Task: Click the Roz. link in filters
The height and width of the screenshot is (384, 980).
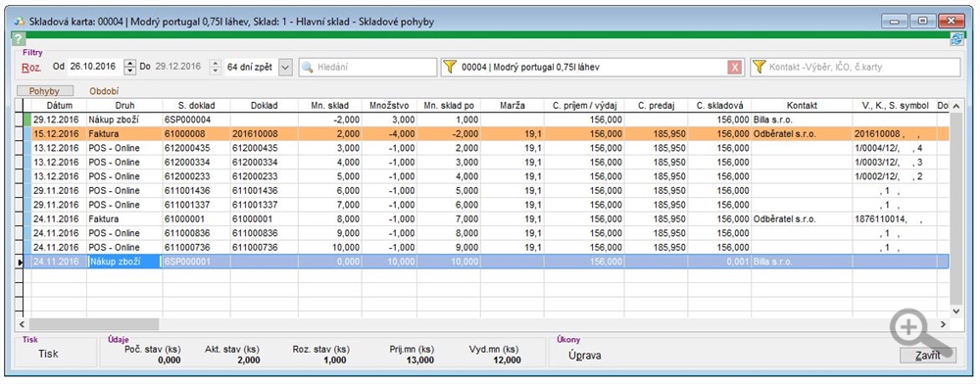Action: coord(31,67)
